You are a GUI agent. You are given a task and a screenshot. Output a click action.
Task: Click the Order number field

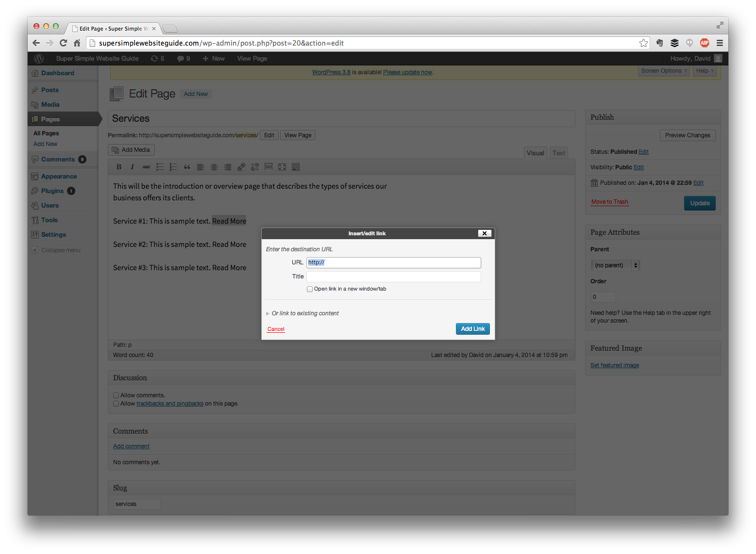pyautogui.click(x=603, y=297)
